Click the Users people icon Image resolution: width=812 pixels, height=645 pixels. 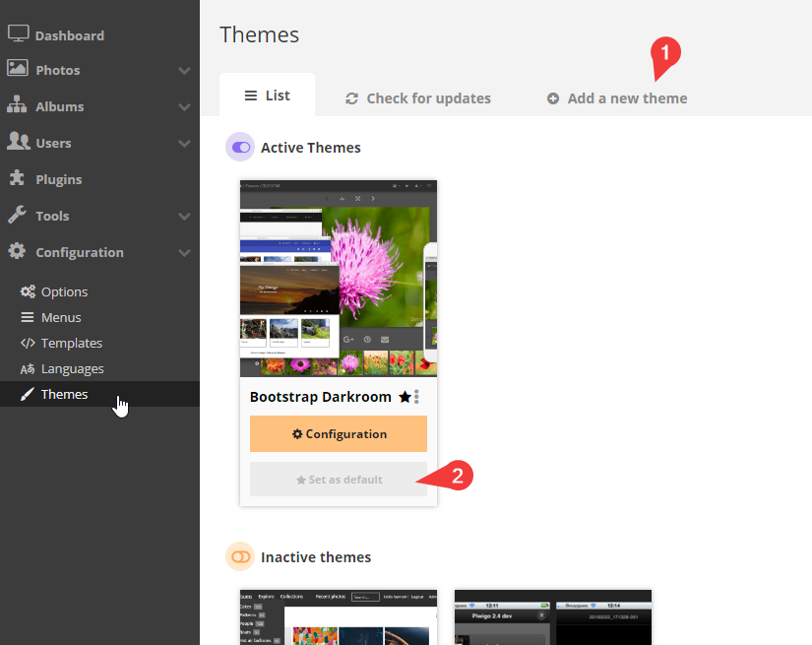(x=19, y=141)
